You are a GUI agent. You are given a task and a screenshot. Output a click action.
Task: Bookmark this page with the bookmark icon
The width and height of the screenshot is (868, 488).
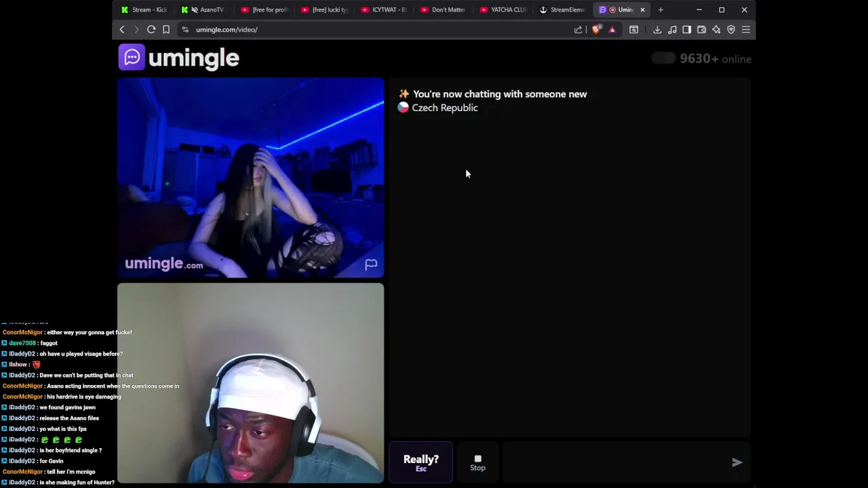(166, 30)
